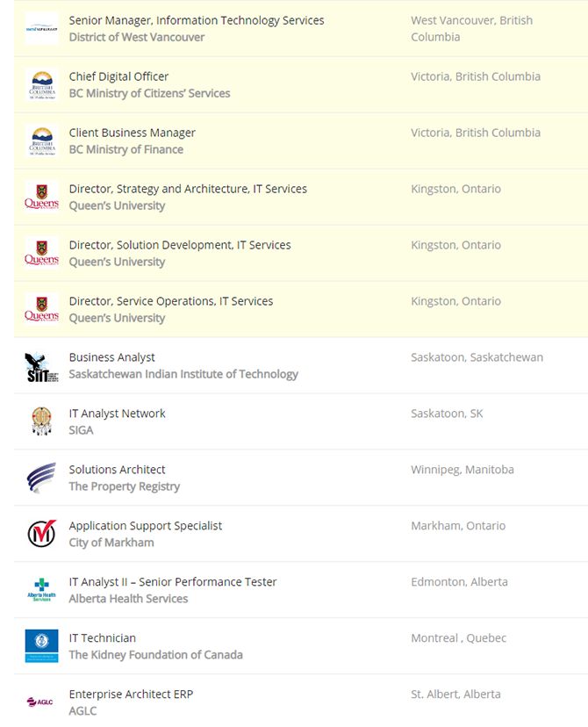Click the Kidney Foundation of Canada logo
The width and height of the screenshot is (588, 727).
point(41,646)
